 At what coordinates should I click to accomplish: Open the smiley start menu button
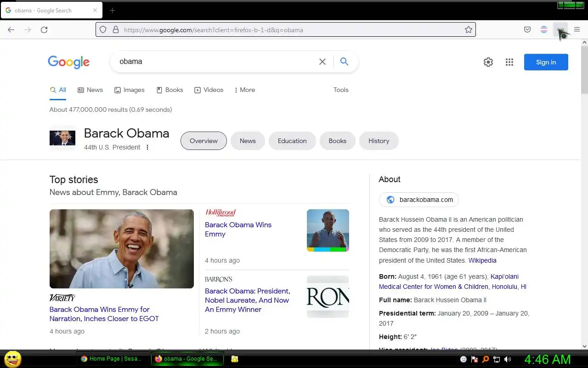(x=12, y=359)
